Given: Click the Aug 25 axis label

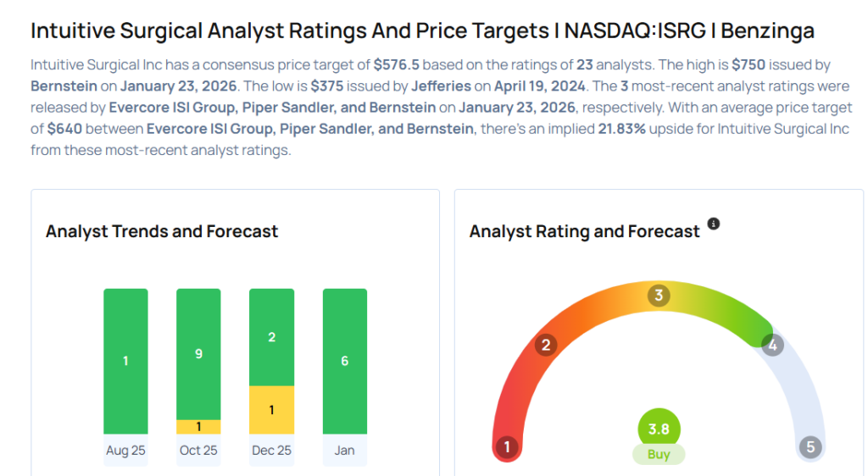Looking at the screenshot, I should 125,451.
